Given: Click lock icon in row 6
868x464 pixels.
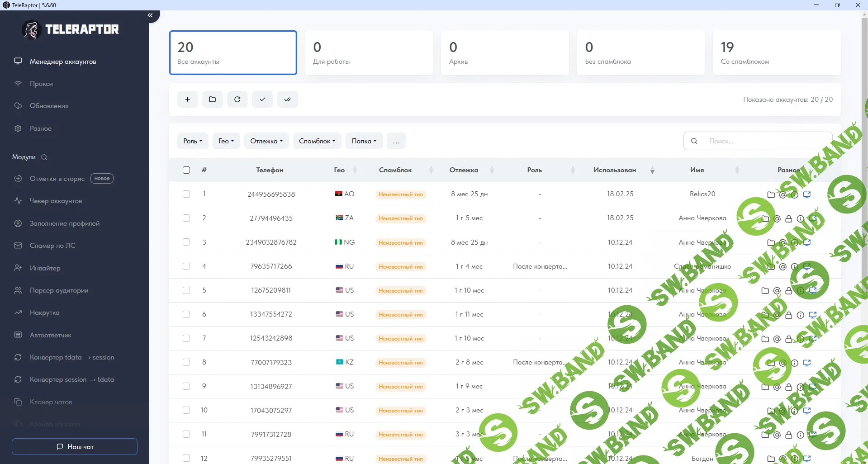Looking at the screenshot, I should [x=788, y=315].
